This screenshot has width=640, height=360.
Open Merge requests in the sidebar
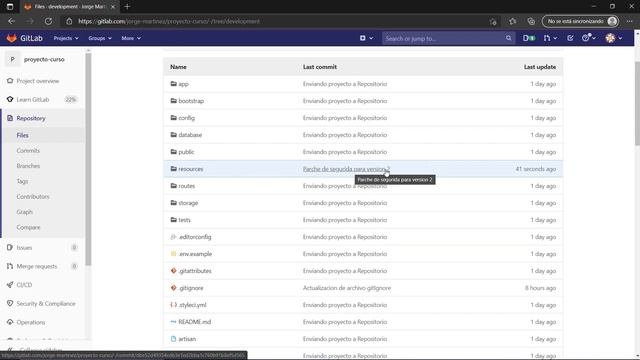tap(37, 266)
